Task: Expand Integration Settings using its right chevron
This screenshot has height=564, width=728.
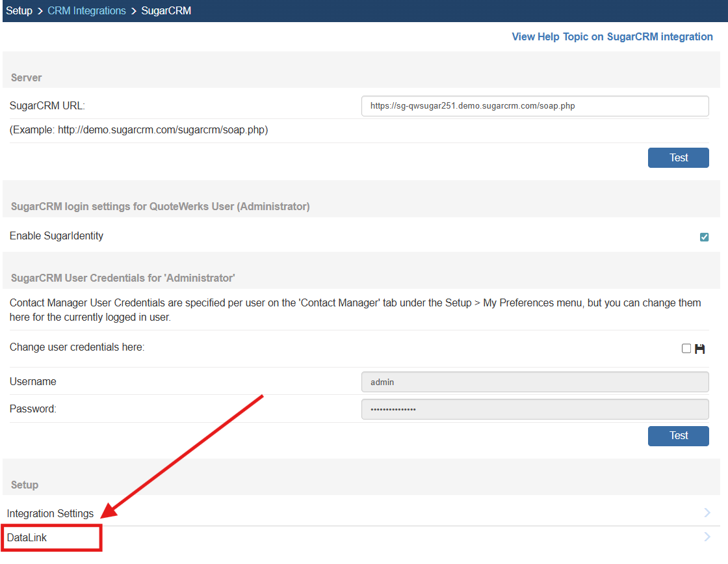Action: (707, 513)
